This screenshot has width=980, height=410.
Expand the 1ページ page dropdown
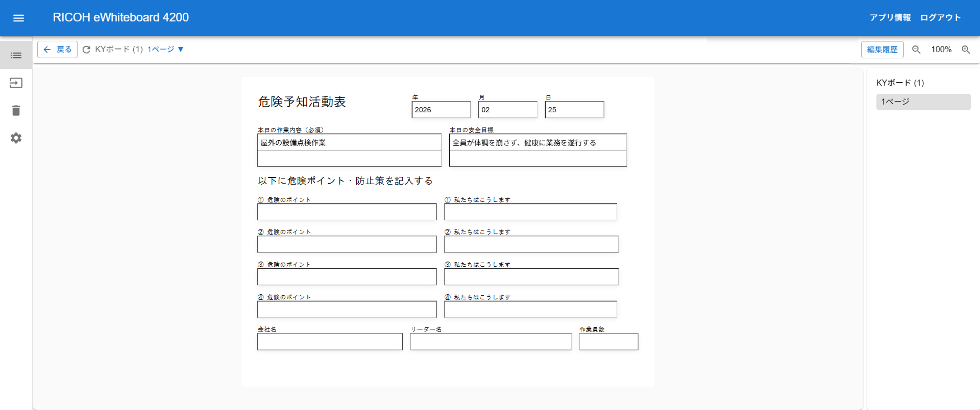[165, 50]
